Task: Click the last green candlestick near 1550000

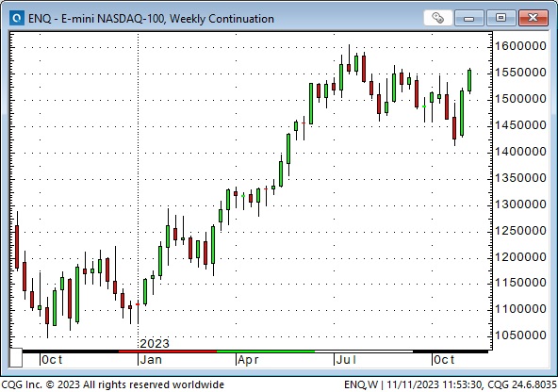Action: (x=469, y=81)
